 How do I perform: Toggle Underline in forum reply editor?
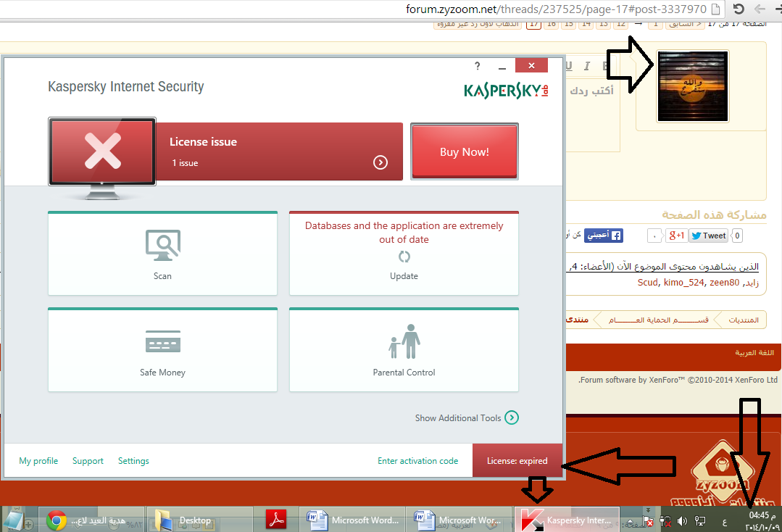click(x=569, y=66)
